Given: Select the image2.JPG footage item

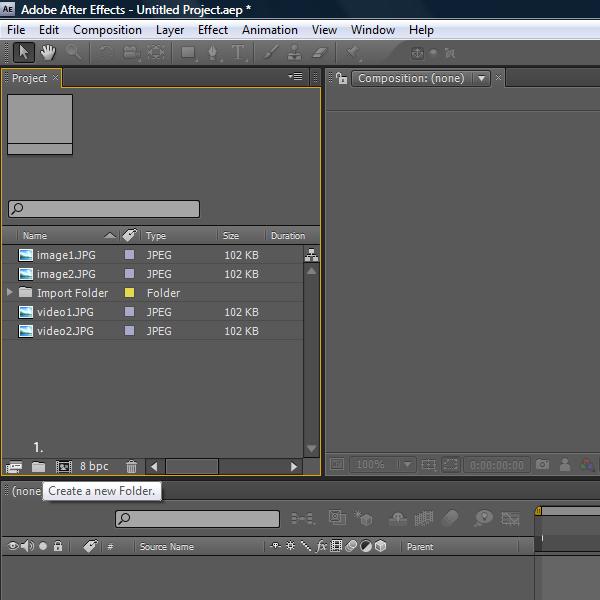Looking at the screenshot, I should (x=152, y=274).
